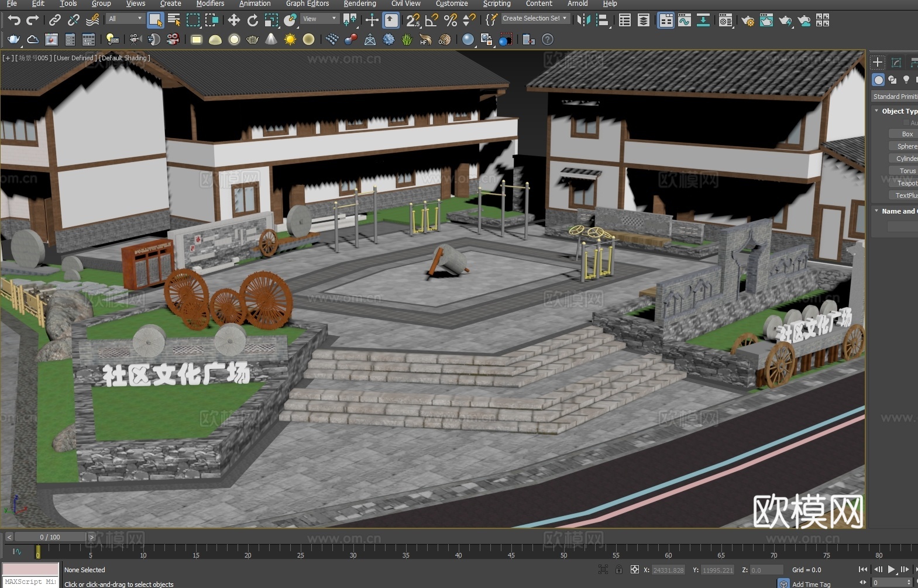Toggle the Spinner Snap button

[x=469, y=20]
